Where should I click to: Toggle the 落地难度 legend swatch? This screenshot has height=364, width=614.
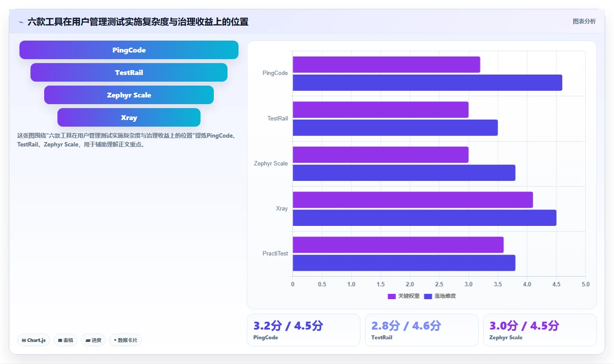428,296
